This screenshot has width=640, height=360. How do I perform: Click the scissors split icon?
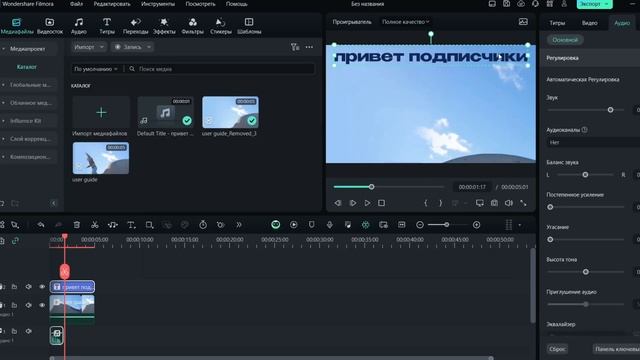pyautogui.click(x=95, y=225)
